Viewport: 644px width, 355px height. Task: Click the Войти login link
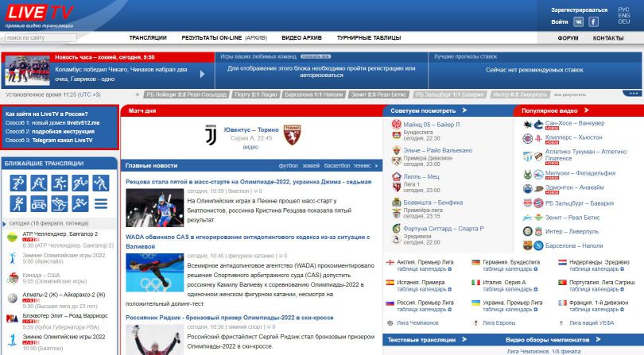click(x=560, y=21)
